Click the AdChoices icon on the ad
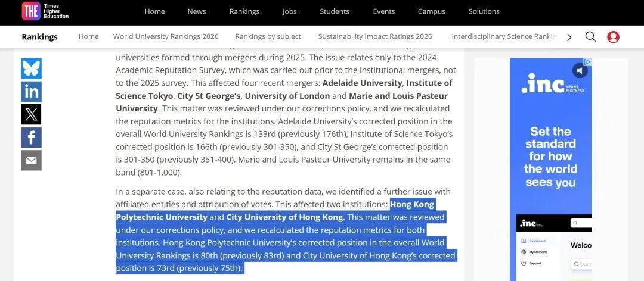This screenshot has width=644, height=281. click(x=588, y=62)
